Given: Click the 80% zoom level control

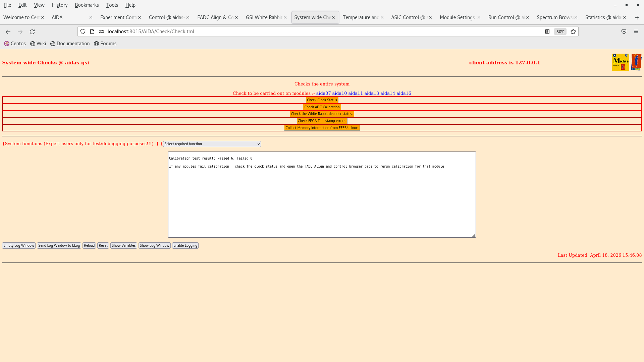Looking at the screenshot, I should click(560, 32).
